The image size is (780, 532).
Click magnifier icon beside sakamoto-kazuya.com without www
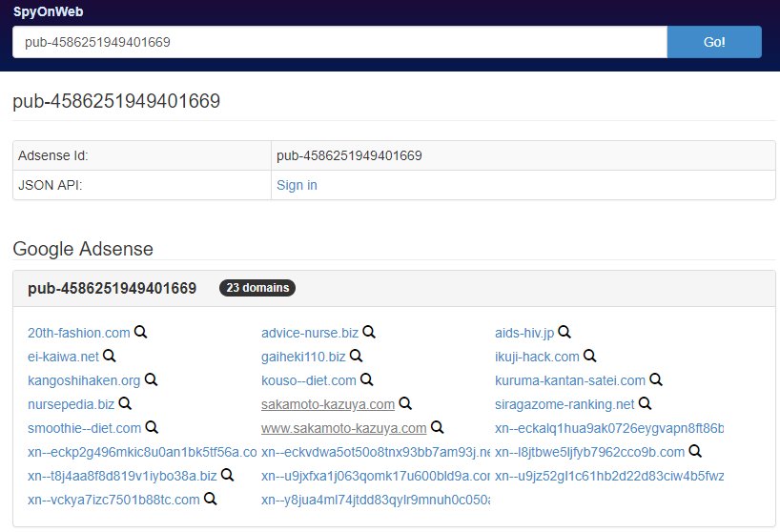(x=405, y=403)
